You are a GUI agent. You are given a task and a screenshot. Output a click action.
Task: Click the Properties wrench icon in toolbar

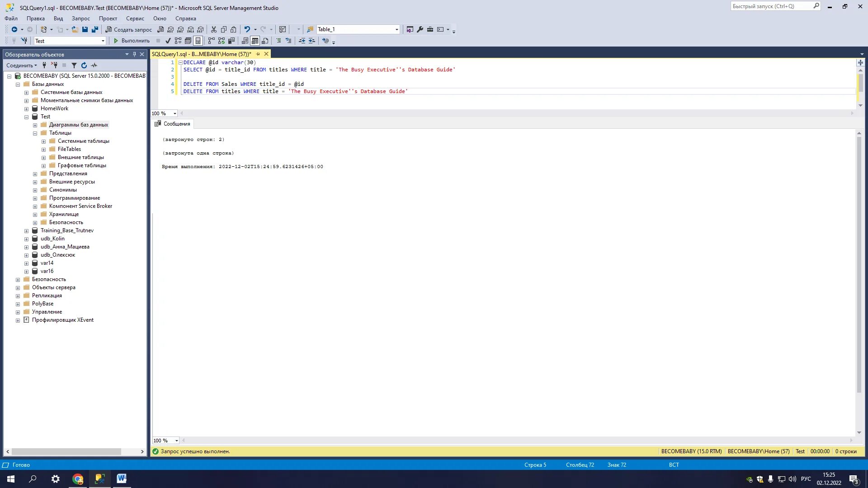[420, 29]
